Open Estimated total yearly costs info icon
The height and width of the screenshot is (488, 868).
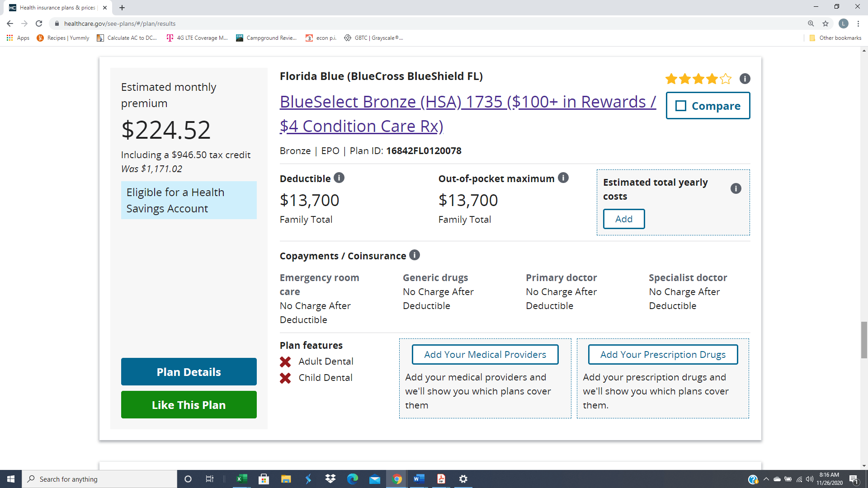point(736,188)
